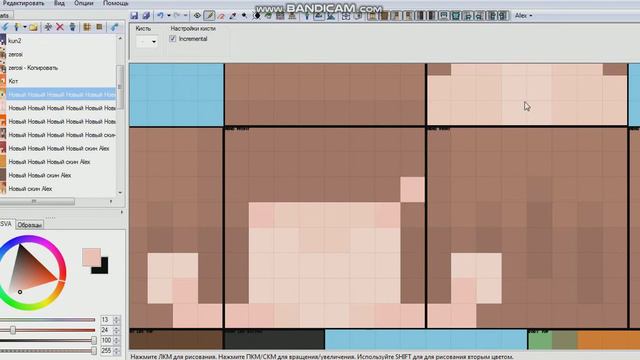Click the Decrease resolution grid icon
This screenshot has width=640, height=360.
click(87, 27)
